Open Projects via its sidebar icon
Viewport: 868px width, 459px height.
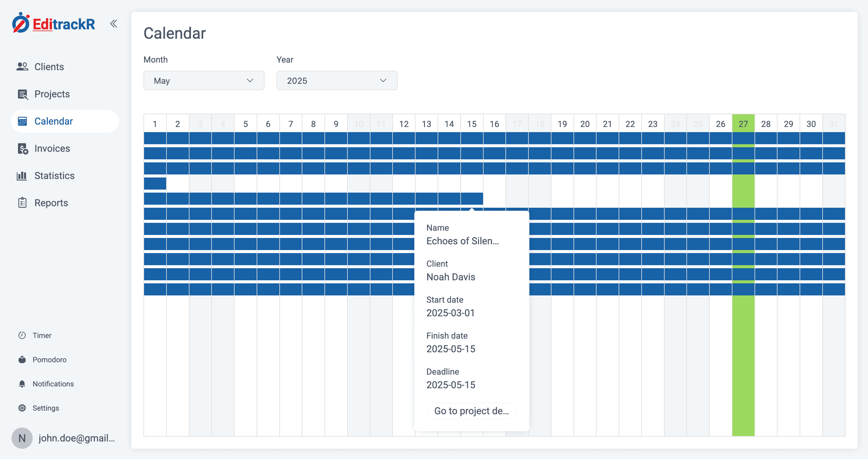click(x=22, y=94)
